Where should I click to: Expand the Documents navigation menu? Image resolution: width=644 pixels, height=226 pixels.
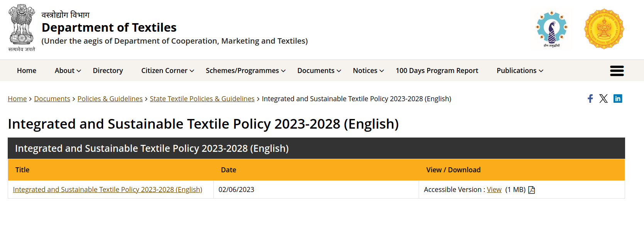[319, 71]
